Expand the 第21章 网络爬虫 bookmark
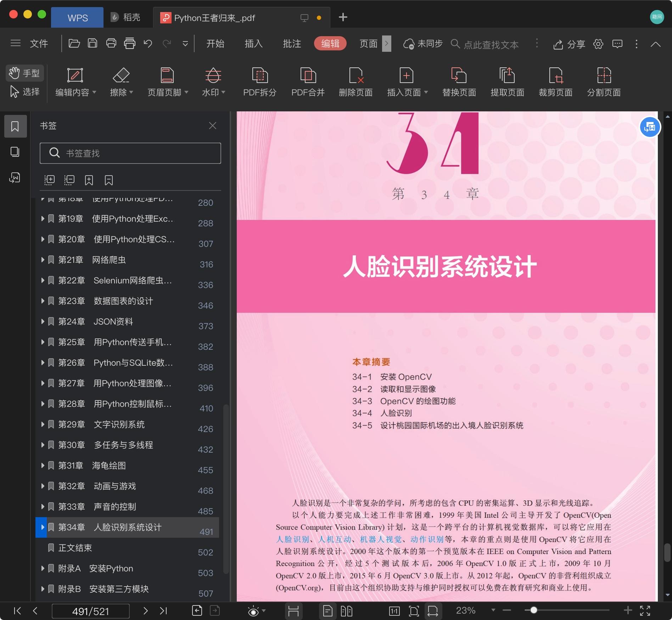Viewport: 672px width, 620px height. [x=43, y=260]
